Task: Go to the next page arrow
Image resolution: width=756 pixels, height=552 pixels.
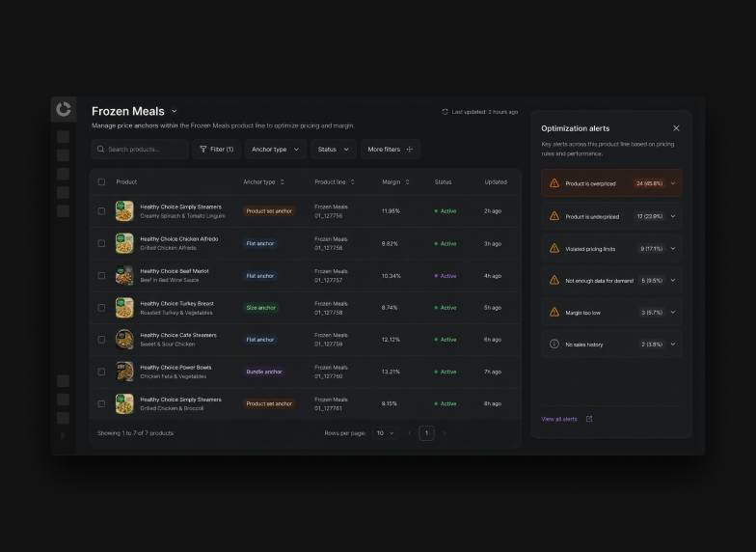Action: click(444, 433)
